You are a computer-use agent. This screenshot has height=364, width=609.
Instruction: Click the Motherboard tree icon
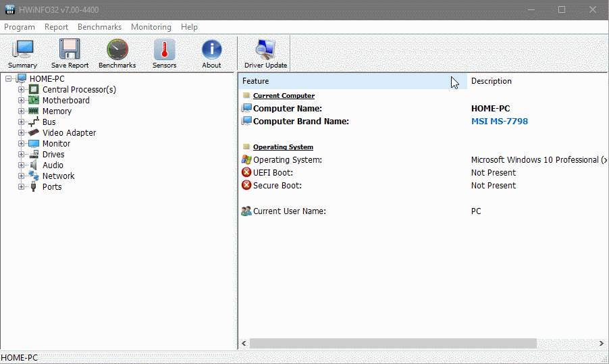tap(34, 100)
